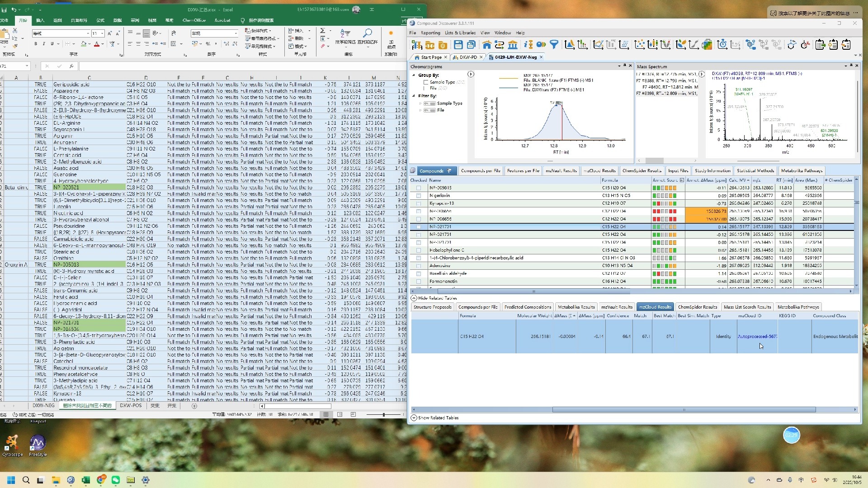Tick the Sample Type group-by checkbox

(x=426, y=82)
